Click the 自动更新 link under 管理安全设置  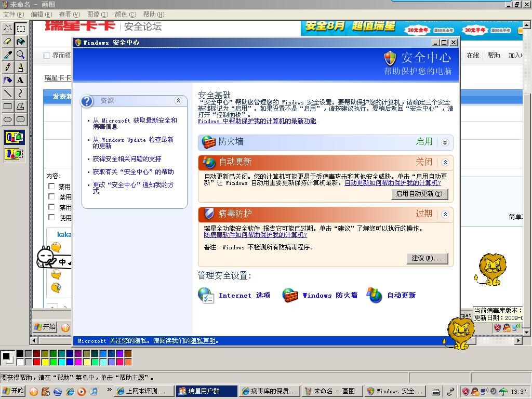tap(402, 296)
